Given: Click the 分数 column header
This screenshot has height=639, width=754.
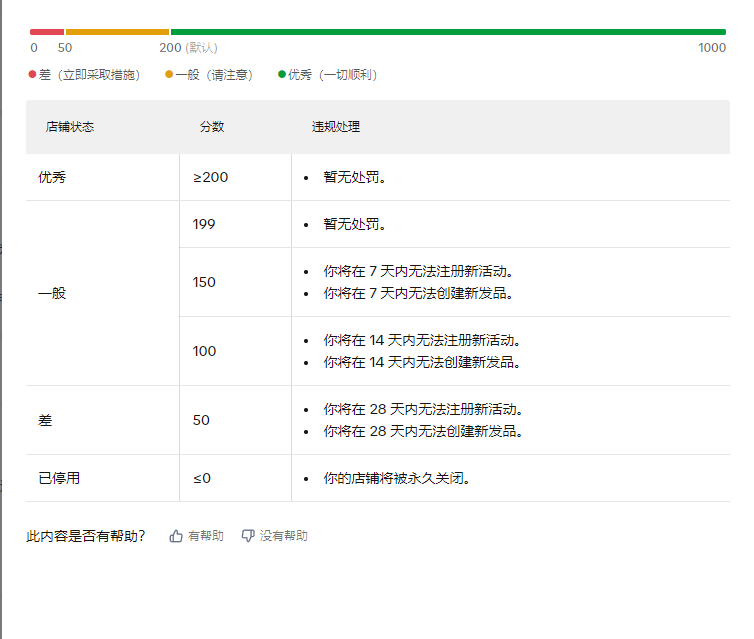Looking at the screenshot, I should click(212, 126).
